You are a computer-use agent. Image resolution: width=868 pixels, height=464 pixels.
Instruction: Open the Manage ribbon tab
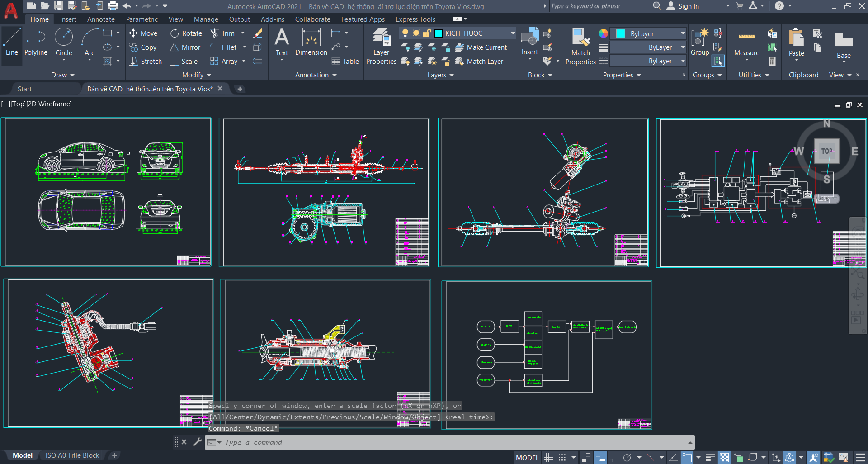point(206,19)
